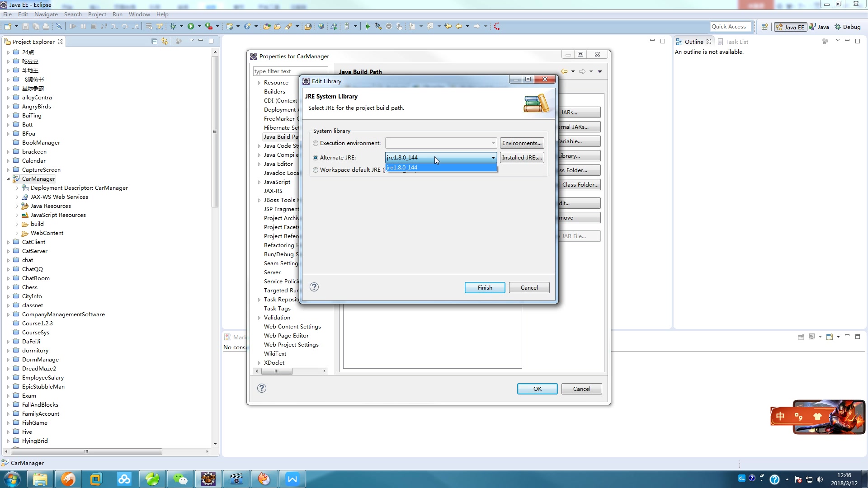
Task: Click the Installed JREs... button
Action: pos(522,157)
